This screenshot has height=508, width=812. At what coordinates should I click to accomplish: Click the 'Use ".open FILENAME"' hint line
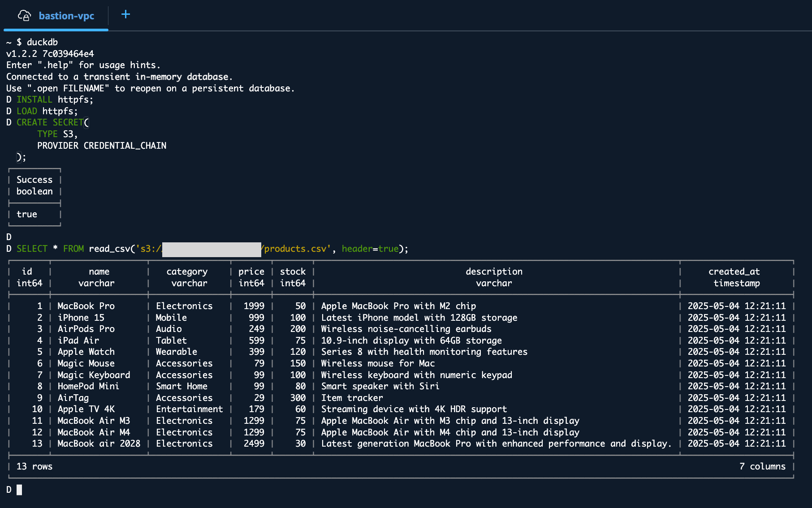[151, 88]
